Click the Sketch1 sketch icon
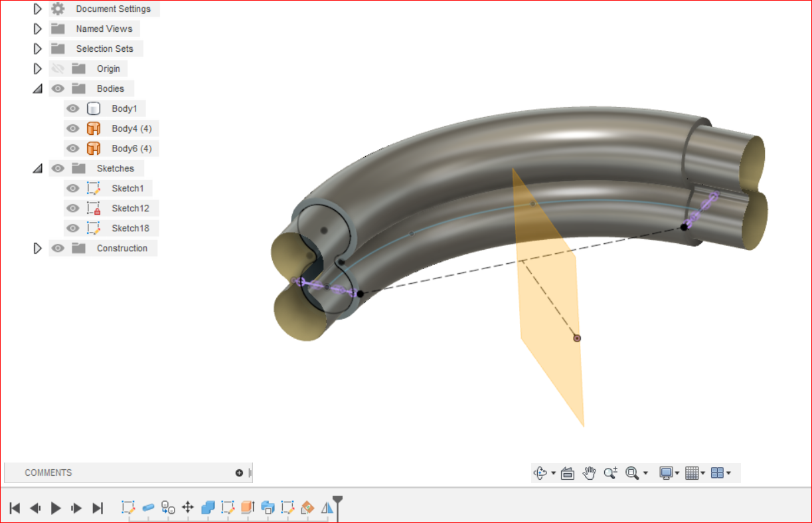Screen dimensions: 812x523 [x=94, y=188]
